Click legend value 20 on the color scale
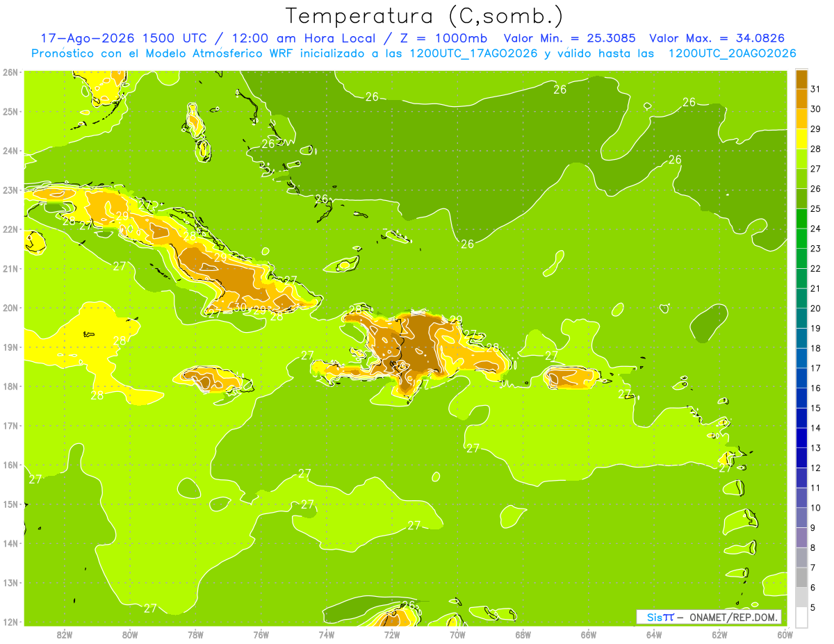The width and height of the screenshot is (834, 644). tap(815, 308)
